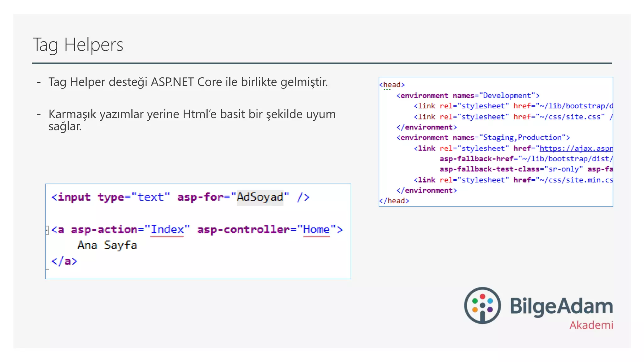Click the first closing </environment> tag

pos(426,127)
